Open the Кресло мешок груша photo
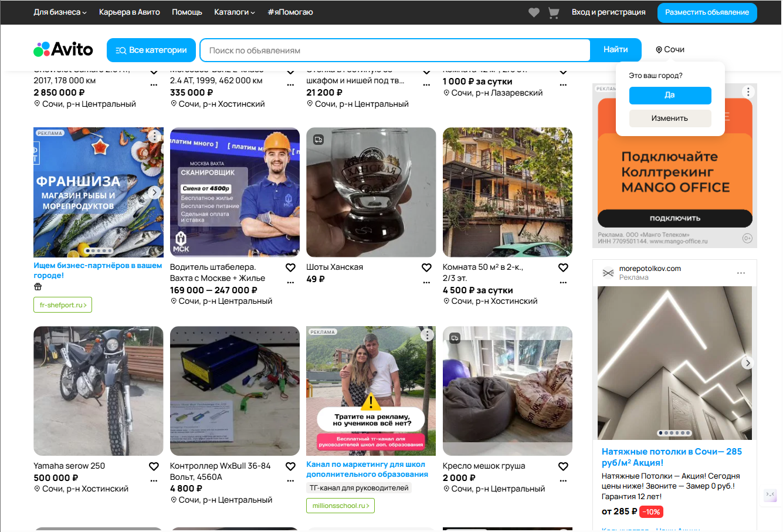 click(x=507, y=391)
